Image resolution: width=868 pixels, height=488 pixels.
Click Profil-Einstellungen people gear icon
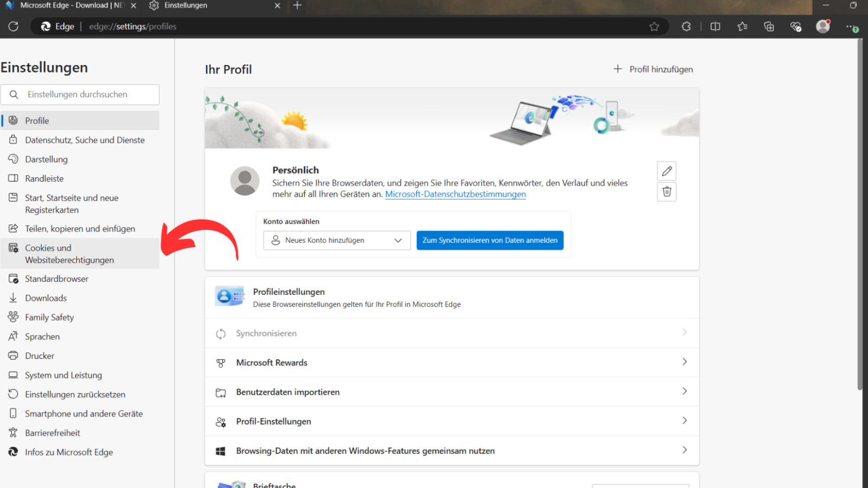221,422
